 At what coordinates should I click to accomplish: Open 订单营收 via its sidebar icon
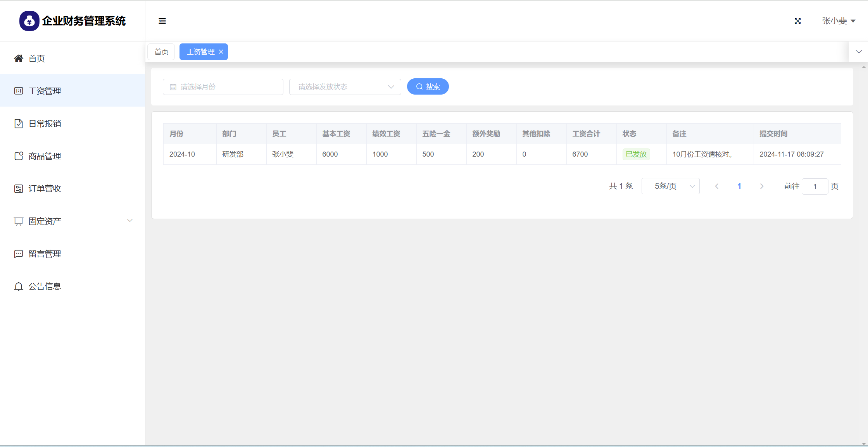(x=18, y=189)
